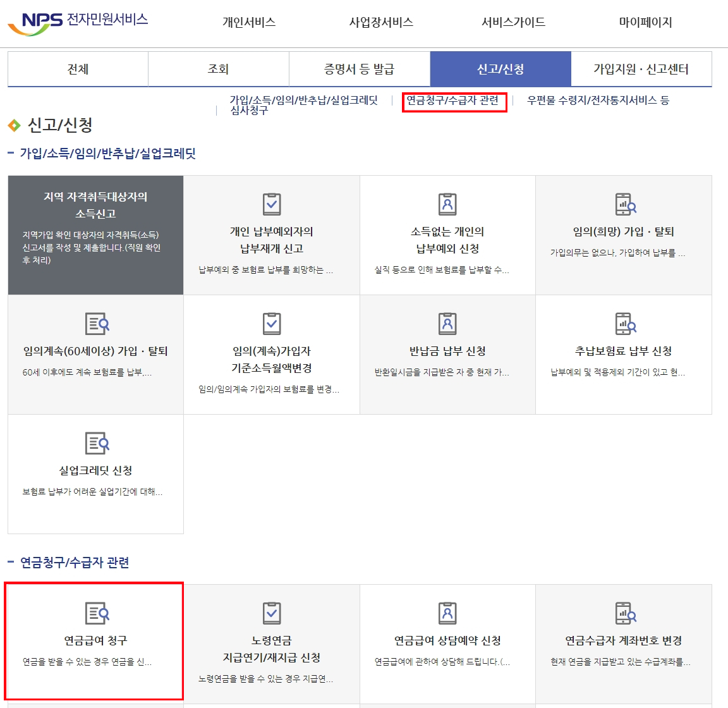Switch to the 가입지원·신고센터 tab
The height and width of the screenshot is (708, 728).
641,70
